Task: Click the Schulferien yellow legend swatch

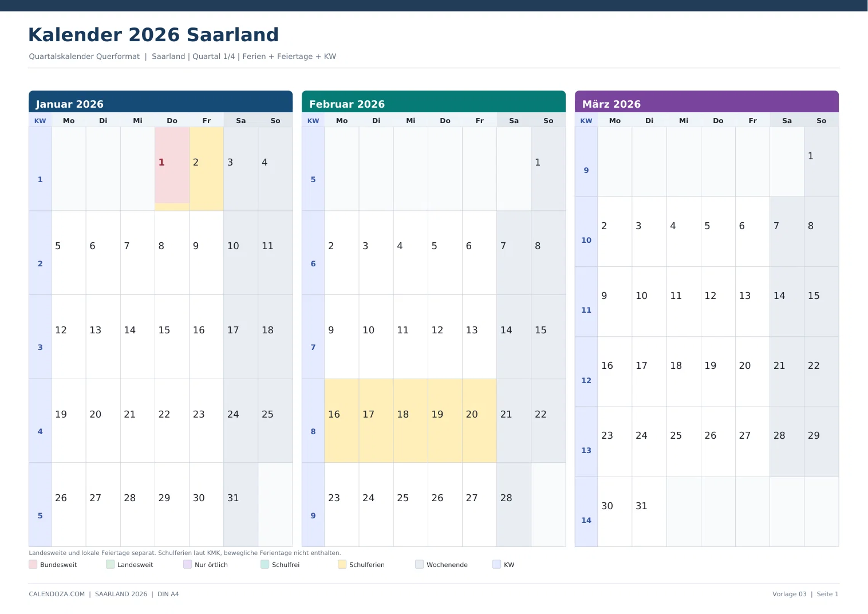Action: point(342,564)
